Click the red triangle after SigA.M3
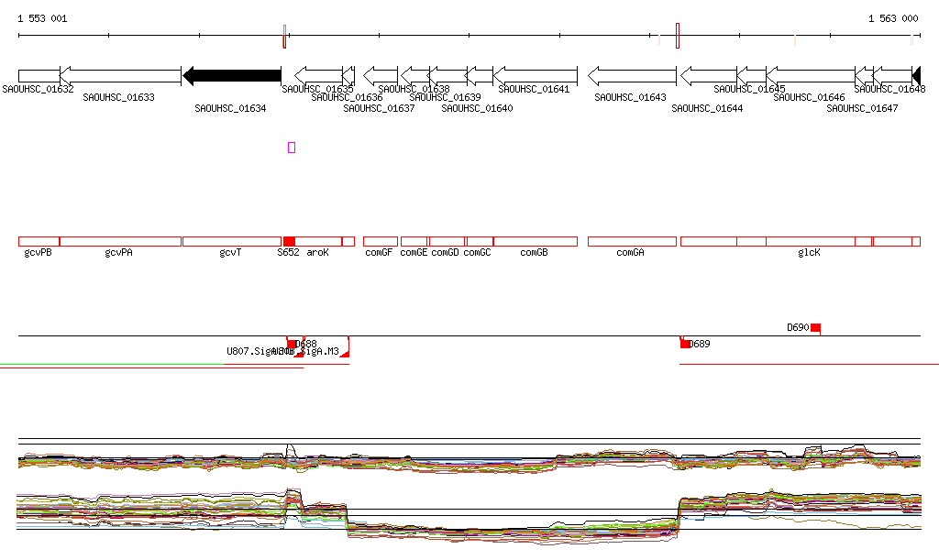The height and width of the screenshot is (560, 939). coord(345,354)
